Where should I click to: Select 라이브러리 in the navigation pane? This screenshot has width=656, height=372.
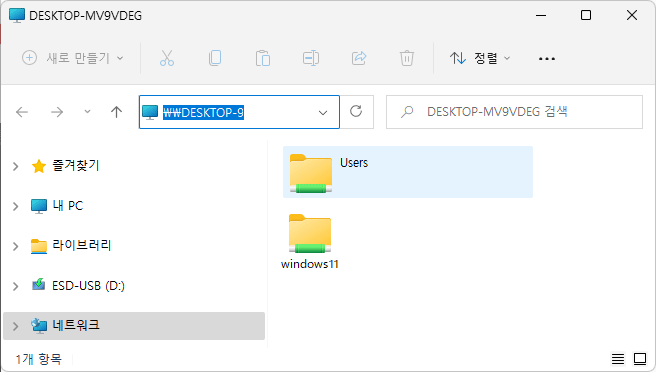pyautogui.click(x=82, y=246)
